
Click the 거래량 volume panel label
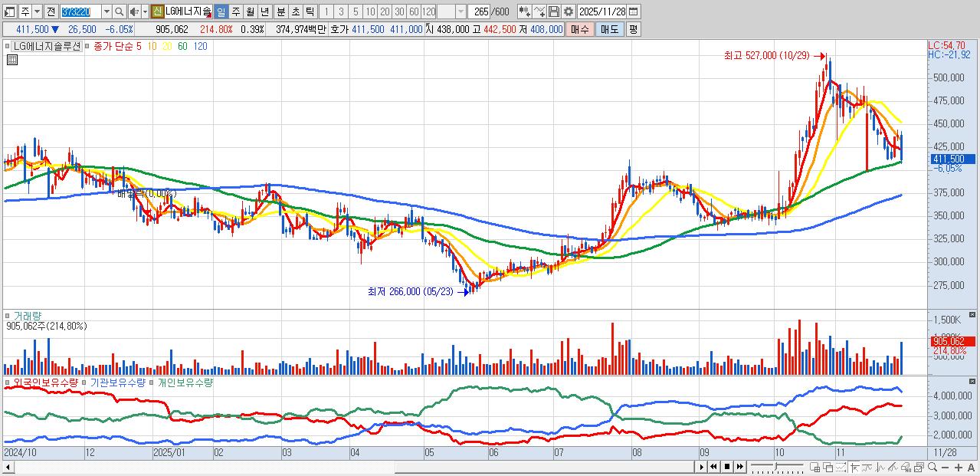pos(28,315)
